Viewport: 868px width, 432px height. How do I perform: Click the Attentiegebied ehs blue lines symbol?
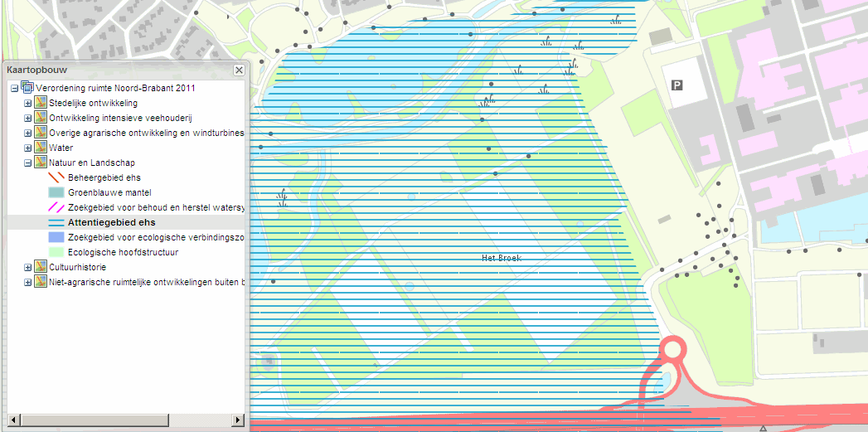pos(56,223)
